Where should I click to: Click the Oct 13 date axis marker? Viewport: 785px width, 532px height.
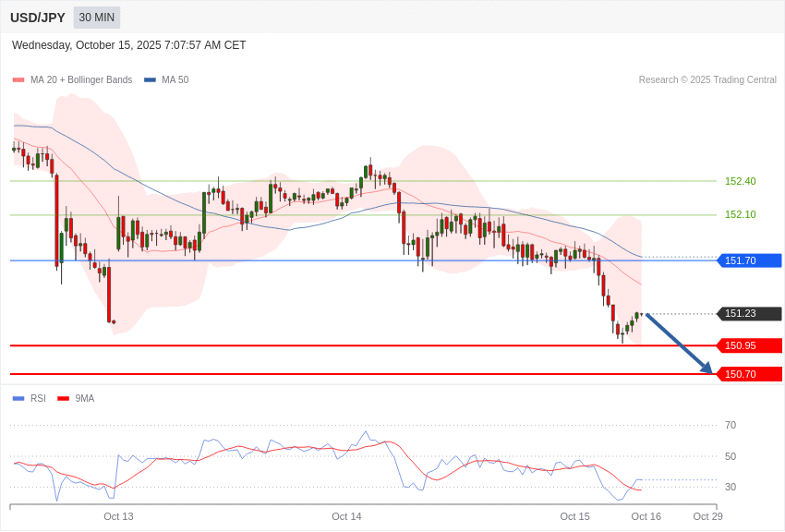[x=118, y=516]
